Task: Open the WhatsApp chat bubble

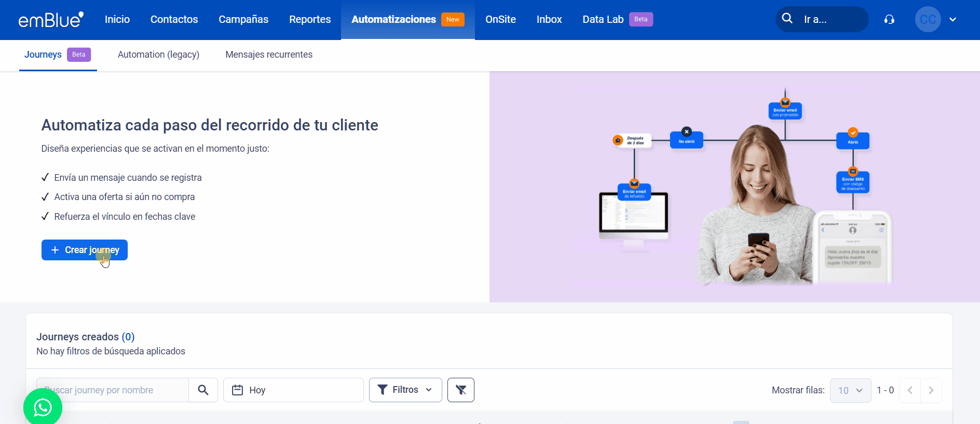Action: (43, 407)
